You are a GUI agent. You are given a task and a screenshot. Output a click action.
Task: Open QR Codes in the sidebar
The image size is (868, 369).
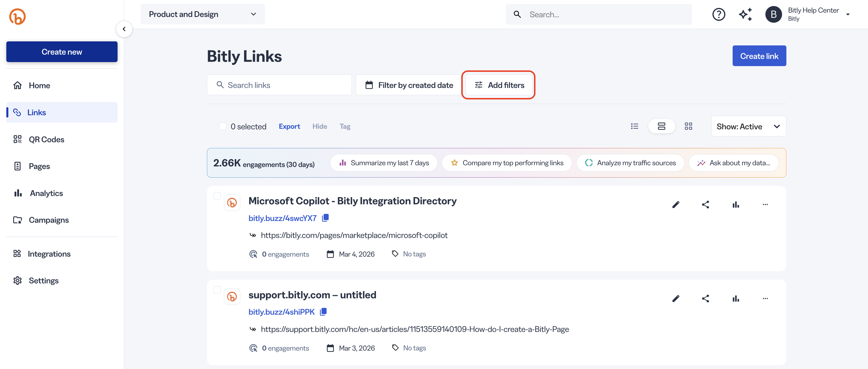click(x=62, y=139)
